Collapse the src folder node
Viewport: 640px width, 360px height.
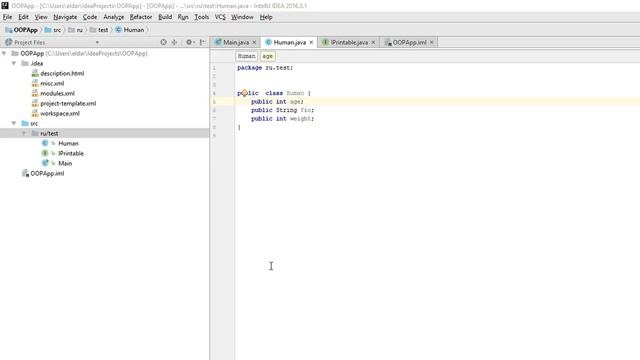pyautogui.click(x=14, y=123)
